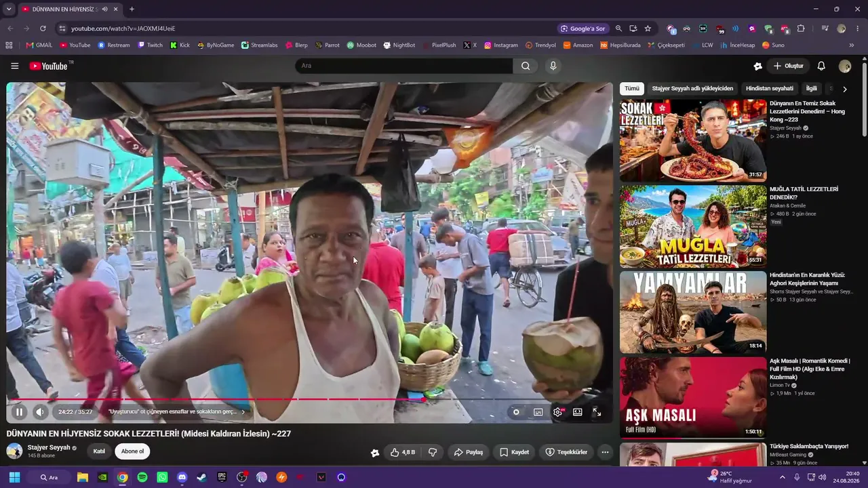Open the Chrome apps grid icon

point(9,45)
